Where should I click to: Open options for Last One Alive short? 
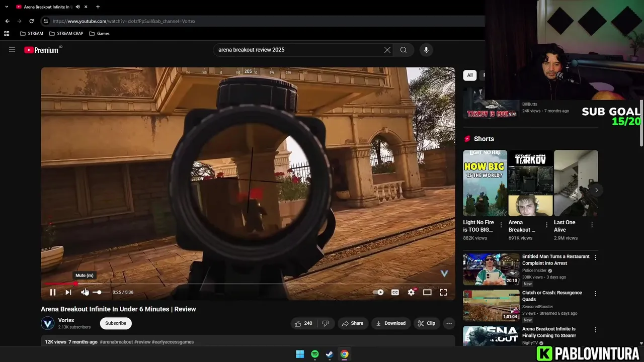pos(592,225)
